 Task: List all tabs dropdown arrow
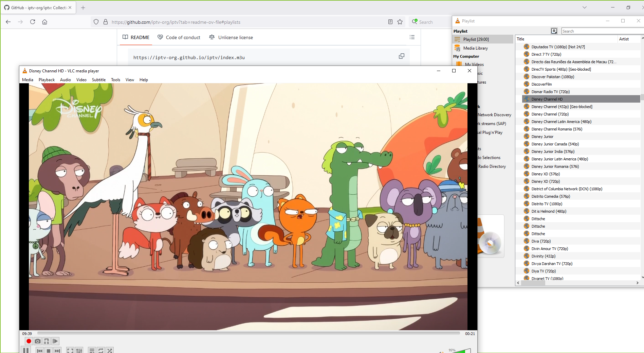(585, 7)
